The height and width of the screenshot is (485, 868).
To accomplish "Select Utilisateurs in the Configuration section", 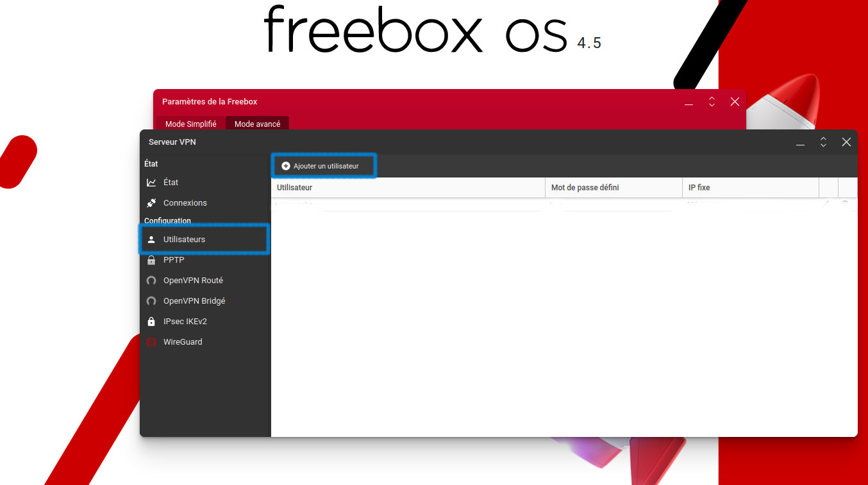I will [205, 240].
